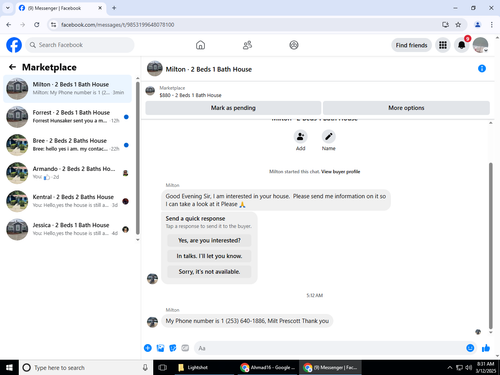Choose a sticker icon in composer
The image size is (500, 375).
(x=173, y=348)
